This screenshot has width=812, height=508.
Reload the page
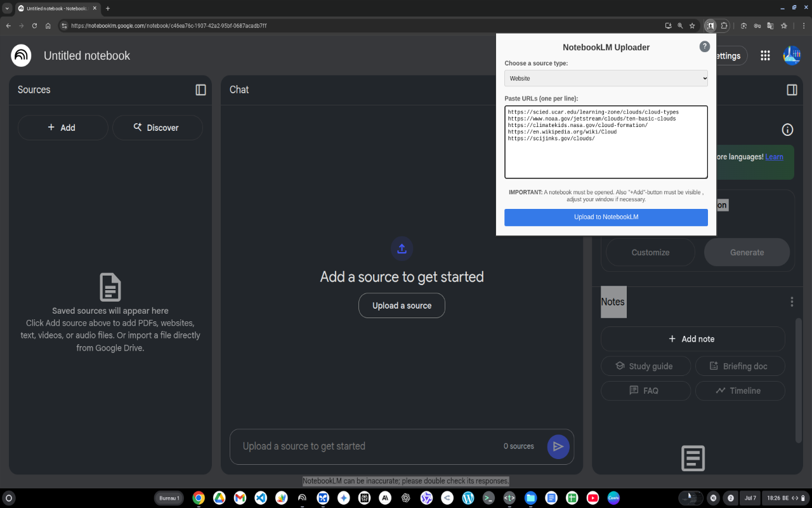coord(34,26)
